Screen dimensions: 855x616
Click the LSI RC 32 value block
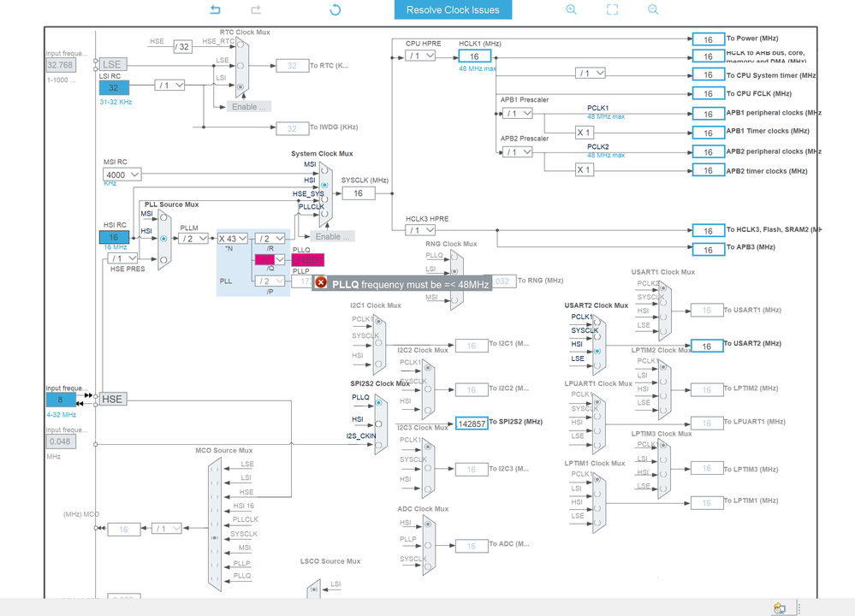point(114,87)
